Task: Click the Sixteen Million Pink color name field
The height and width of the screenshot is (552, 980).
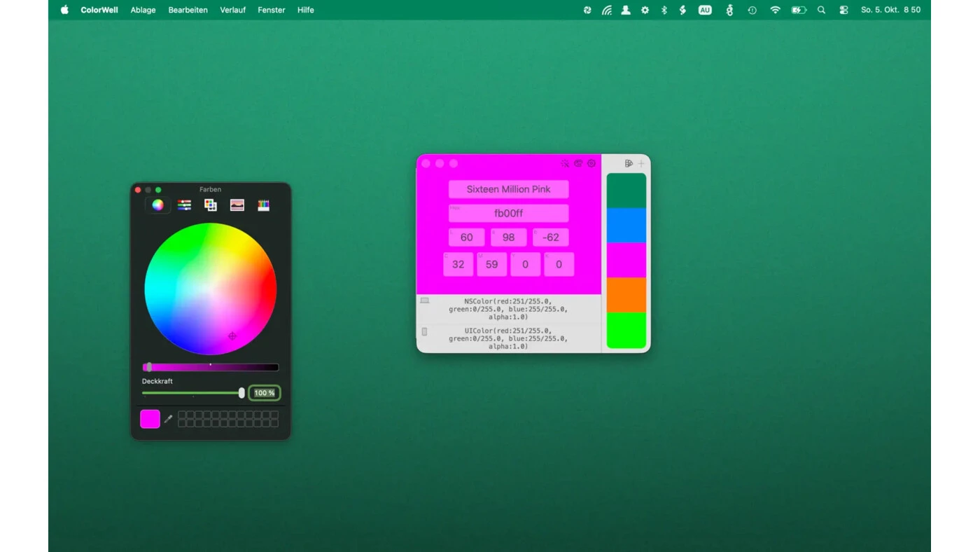Action: click(x=508, y=189)
